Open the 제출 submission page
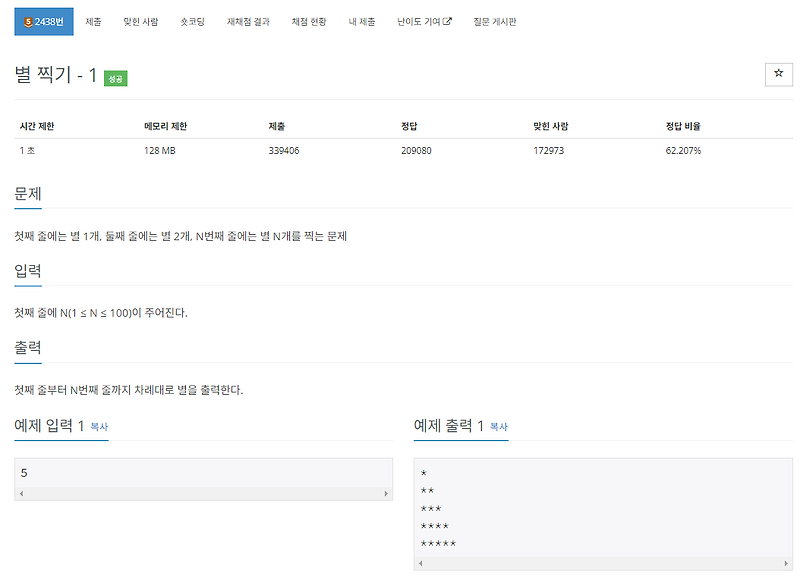Image resolution: width=800 pixels, height=582 pixels. 94,19
